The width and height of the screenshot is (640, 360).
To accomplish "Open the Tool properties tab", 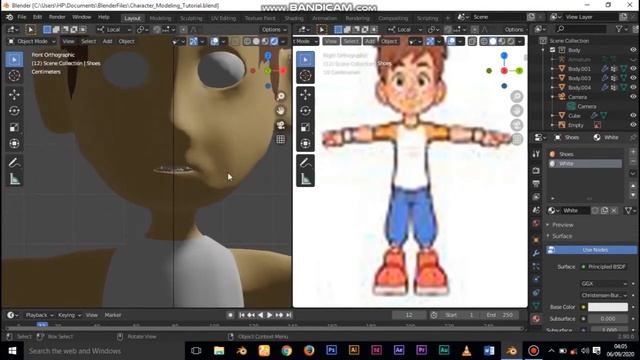I will pyautogui.click(x=536, y=154).
